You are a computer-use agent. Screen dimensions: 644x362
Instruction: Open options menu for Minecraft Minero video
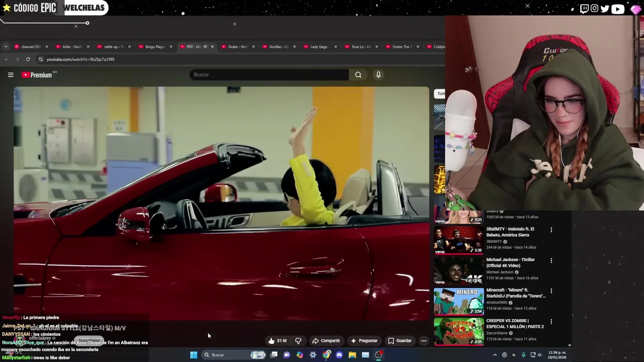click(x=551, y=291)
